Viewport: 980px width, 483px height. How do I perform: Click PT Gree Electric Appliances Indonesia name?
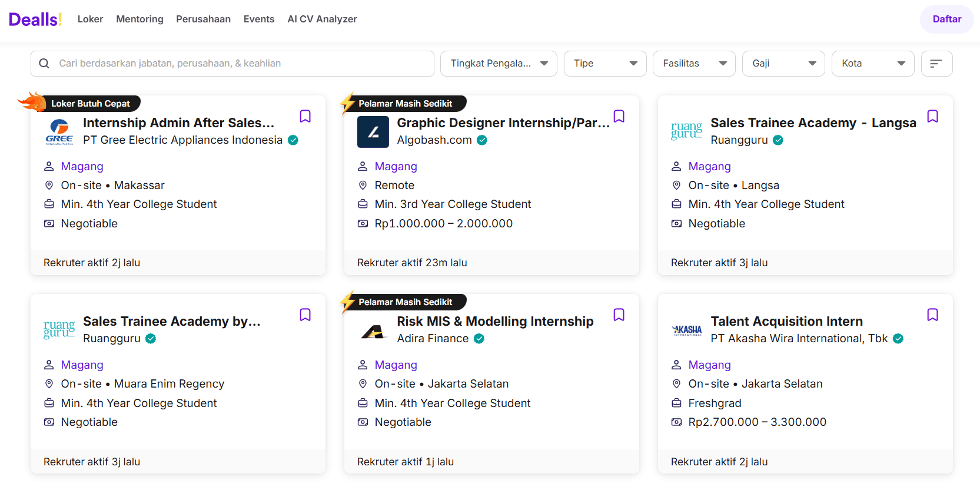pos(182,140)
